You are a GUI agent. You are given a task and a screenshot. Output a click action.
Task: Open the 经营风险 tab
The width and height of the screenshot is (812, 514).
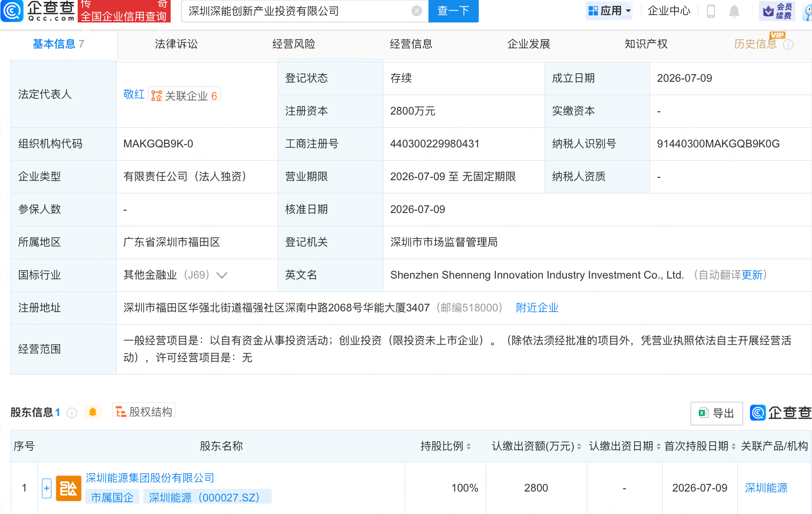pyautogui.click(x=294, y=44)
